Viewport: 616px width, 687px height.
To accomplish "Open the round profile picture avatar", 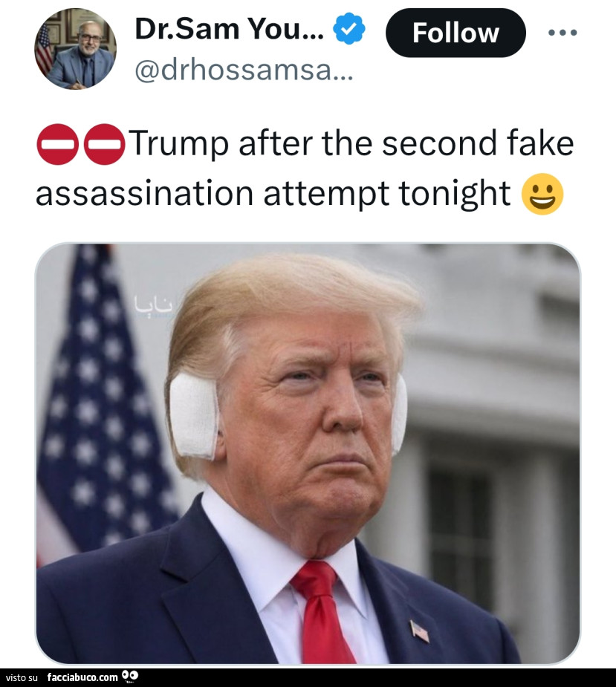I will tap(75, 48).
